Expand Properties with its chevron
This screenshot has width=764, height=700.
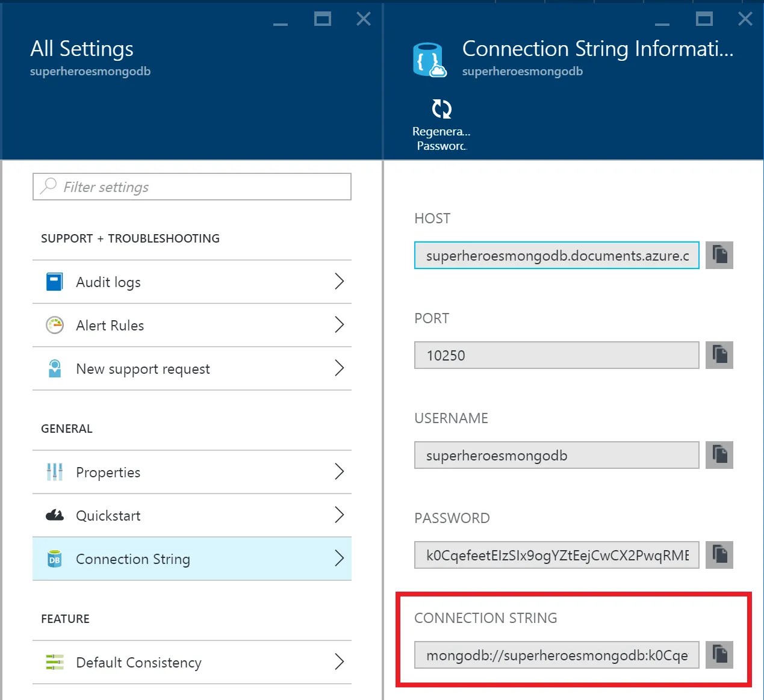[340, 471]
